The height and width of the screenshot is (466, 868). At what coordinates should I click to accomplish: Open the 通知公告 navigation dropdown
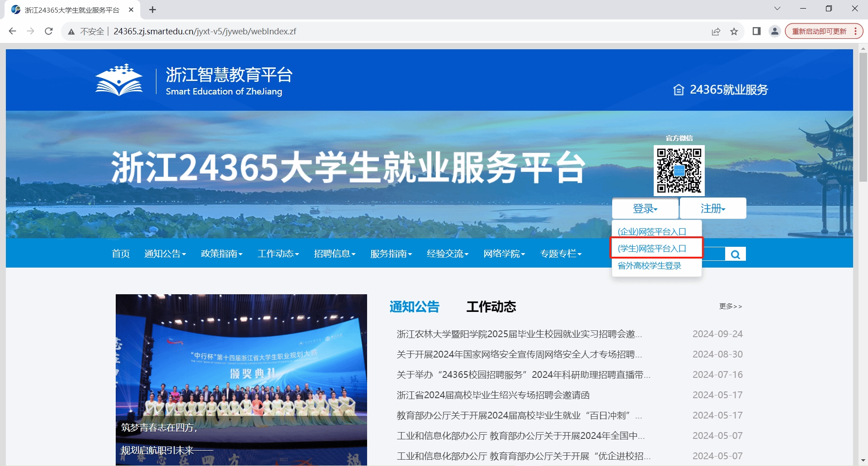(x=165, y=254)
